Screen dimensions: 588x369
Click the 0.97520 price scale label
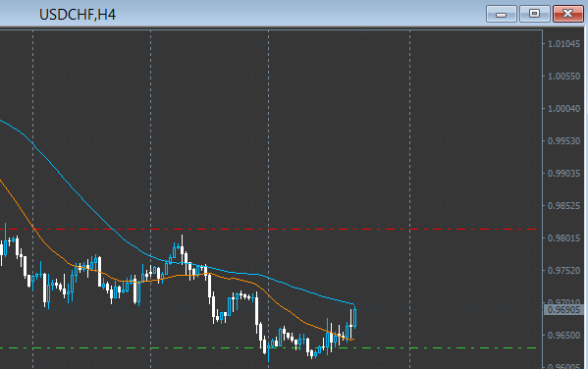(x=563, y=271)
